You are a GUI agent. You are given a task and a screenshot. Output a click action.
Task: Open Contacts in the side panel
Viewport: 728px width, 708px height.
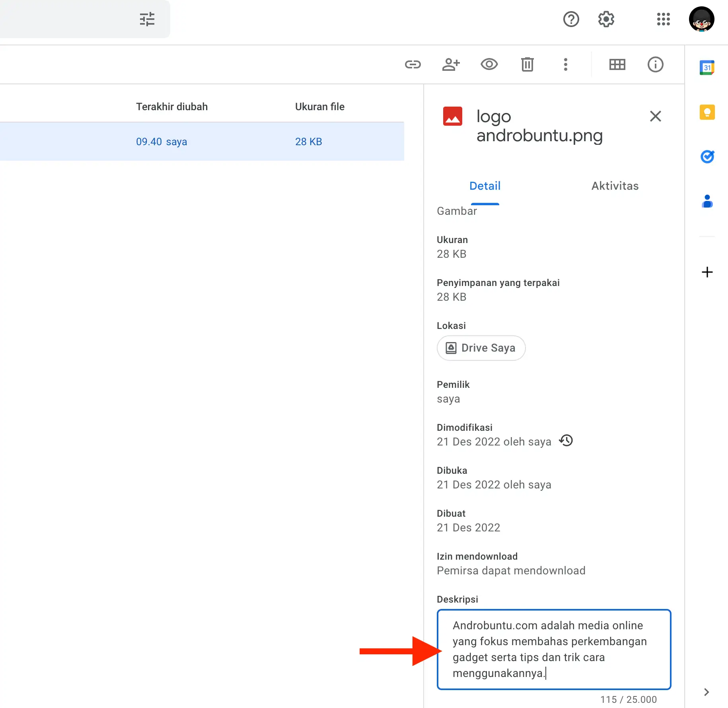[x=707, y=201]
